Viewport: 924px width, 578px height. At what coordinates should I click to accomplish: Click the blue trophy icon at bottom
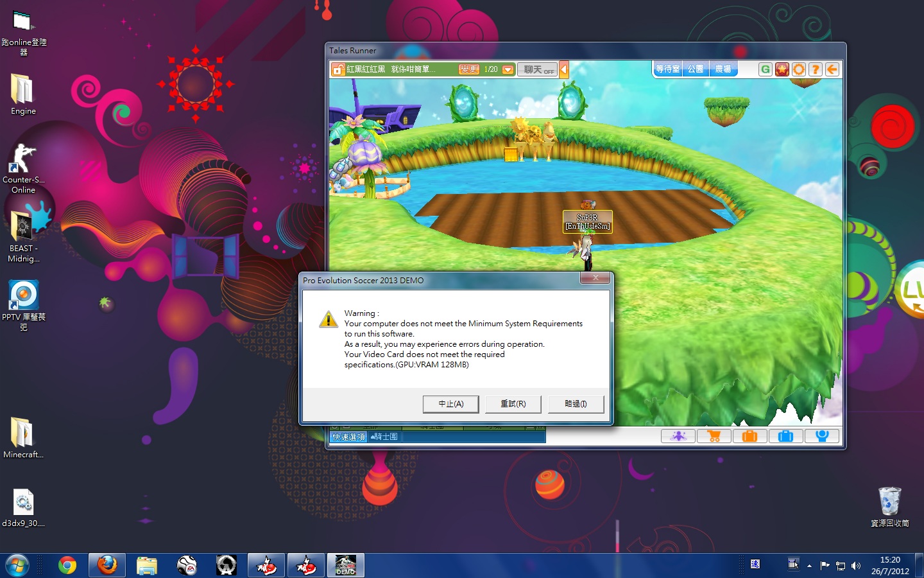coord(821,437)
